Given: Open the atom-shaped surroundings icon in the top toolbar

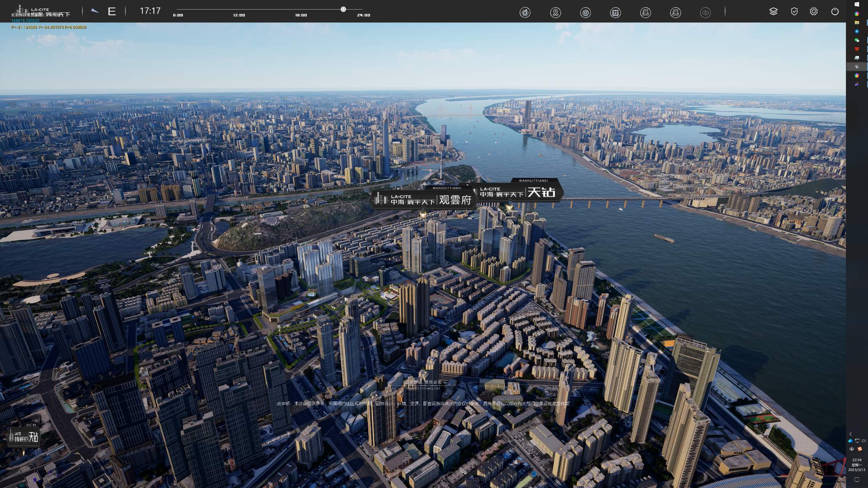Looking at the screenshot, I should [x=525, y=13].
